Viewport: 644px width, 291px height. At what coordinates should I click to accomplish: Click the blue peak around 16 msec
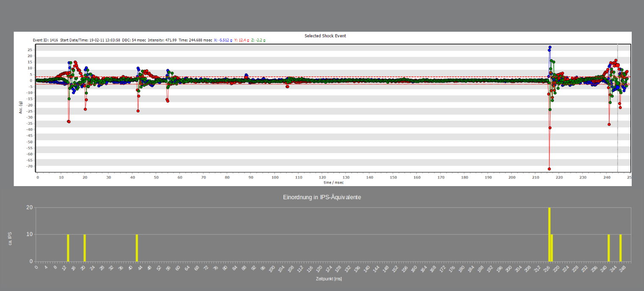tap(69, 63)
